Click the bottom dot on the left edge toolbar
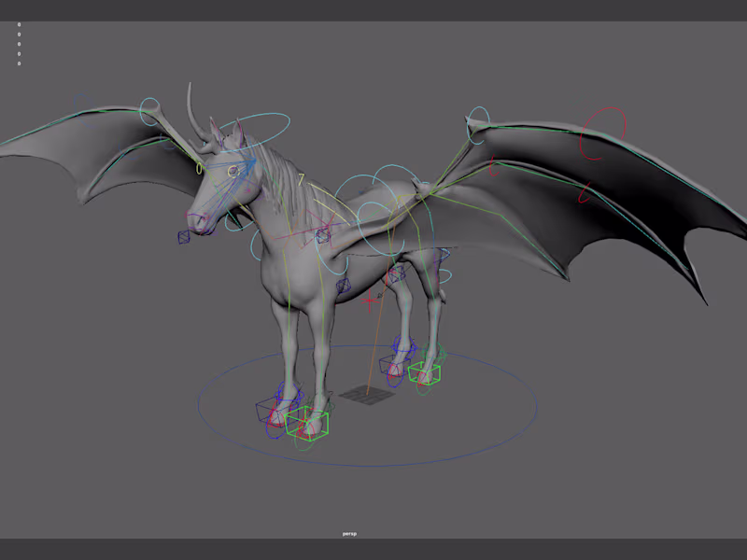This screenshot has width=747, height=560. click(17, 63)
